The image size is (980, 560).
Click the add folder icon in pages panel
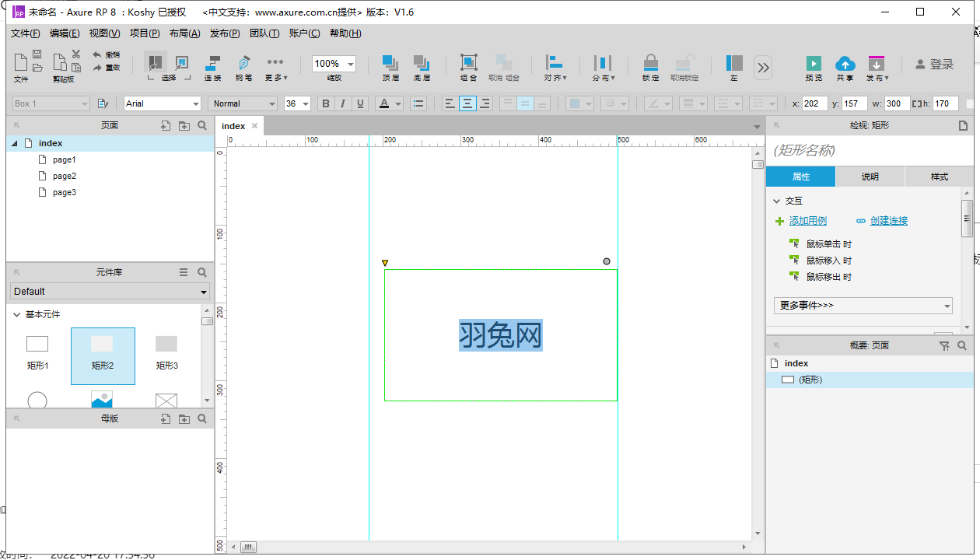tap(184, 125)
